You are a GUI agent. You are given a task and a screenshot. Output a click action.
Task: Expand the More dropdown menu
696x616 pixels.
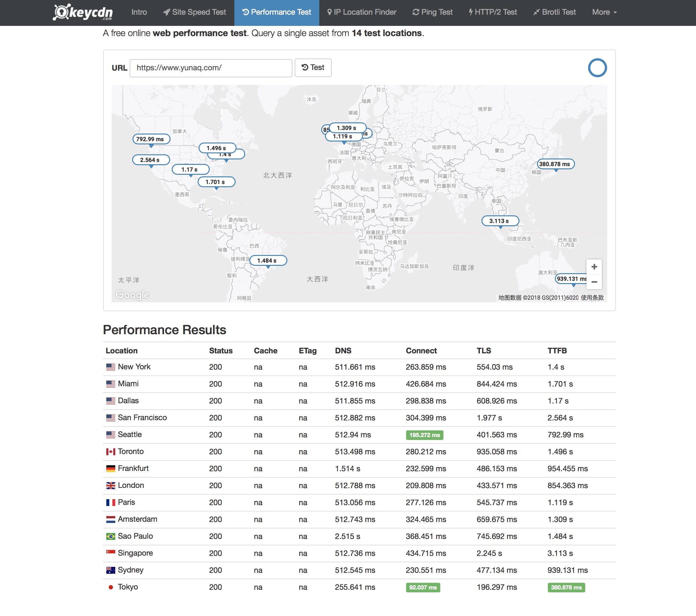coord(604,12)
